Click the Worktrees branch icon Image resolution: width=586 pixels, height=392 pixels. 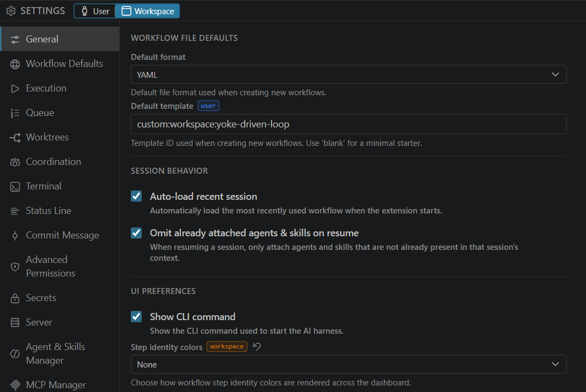point(15,137)
